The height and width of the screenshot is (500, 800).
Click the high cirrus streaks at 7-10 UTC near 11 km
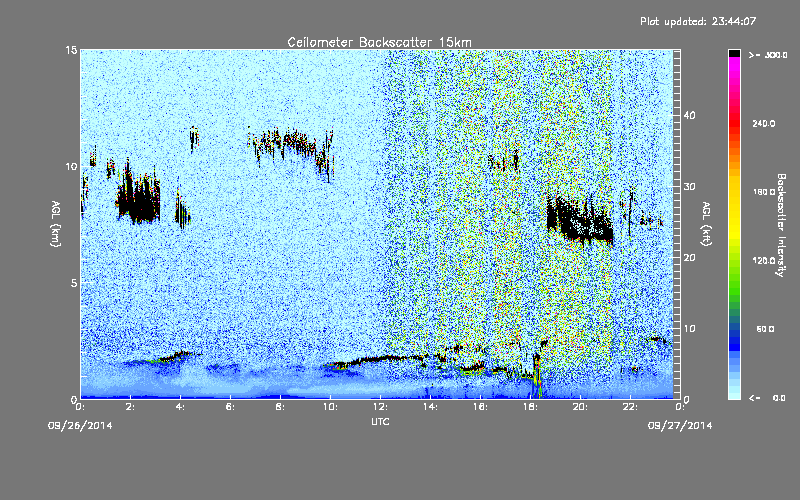(291, 148)
